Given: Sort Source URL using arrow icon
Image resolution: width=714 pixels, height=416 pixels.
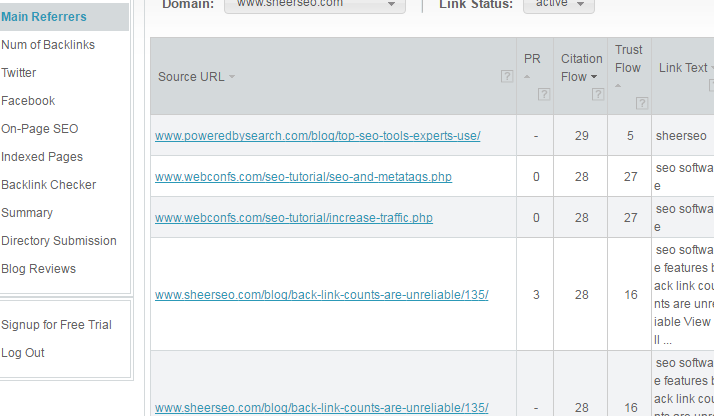Looking at the screenshot, I should [232, 76].
